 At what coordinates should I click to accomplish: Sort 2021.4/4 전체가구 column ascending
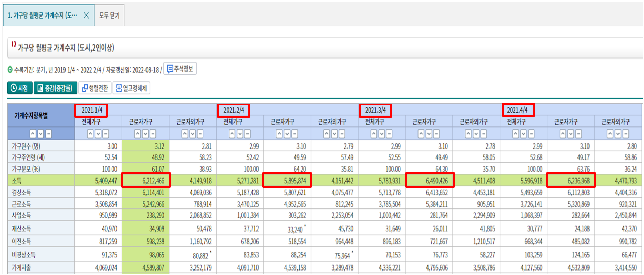click(515, 134)
